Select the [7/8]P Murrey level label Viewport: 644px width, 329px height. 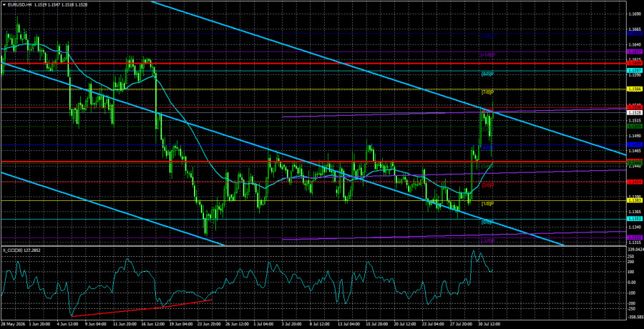pyautogui.click(x=487, y=92)
